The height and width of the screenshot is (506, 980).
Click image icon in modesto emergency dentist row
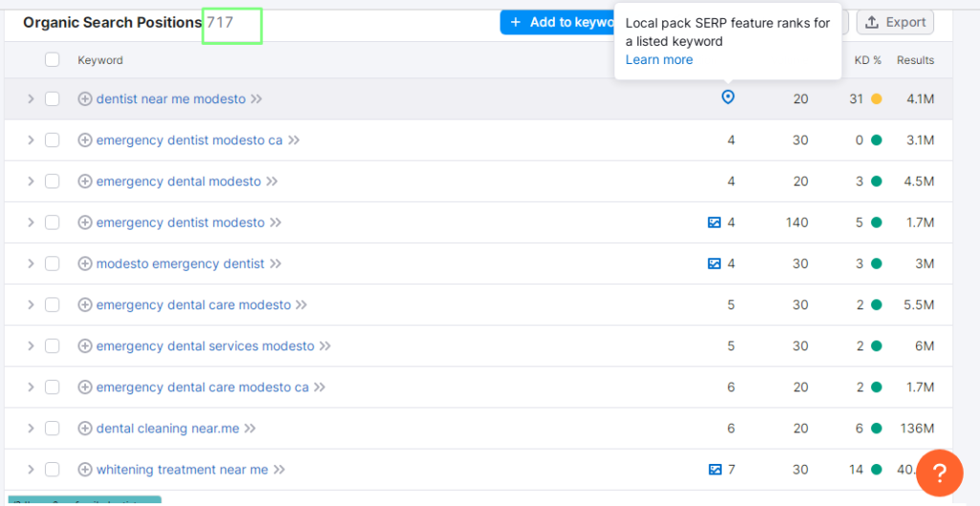click(x=713, y=264)
